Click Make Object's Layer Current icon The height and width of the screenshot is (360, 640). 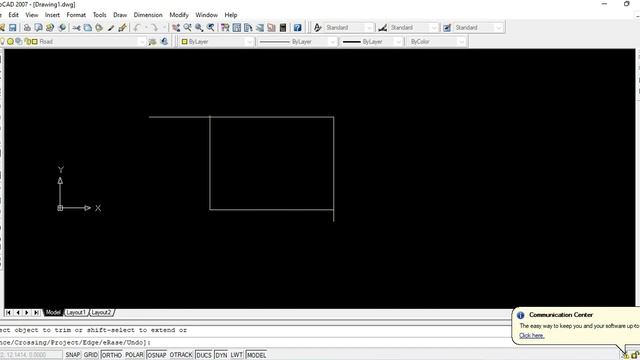152,42
